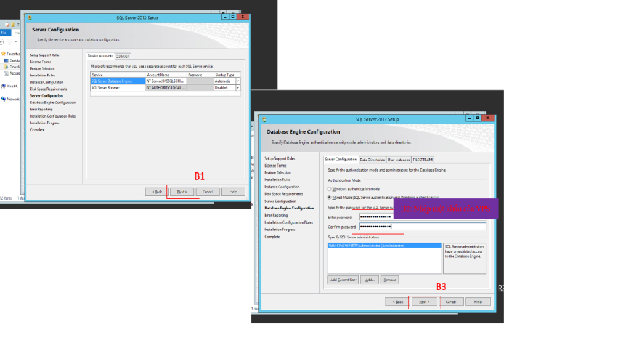This screenshot has height=364, width=631.
Task: Select the SQL Server Database Engine service row
Action: (165, 81)
